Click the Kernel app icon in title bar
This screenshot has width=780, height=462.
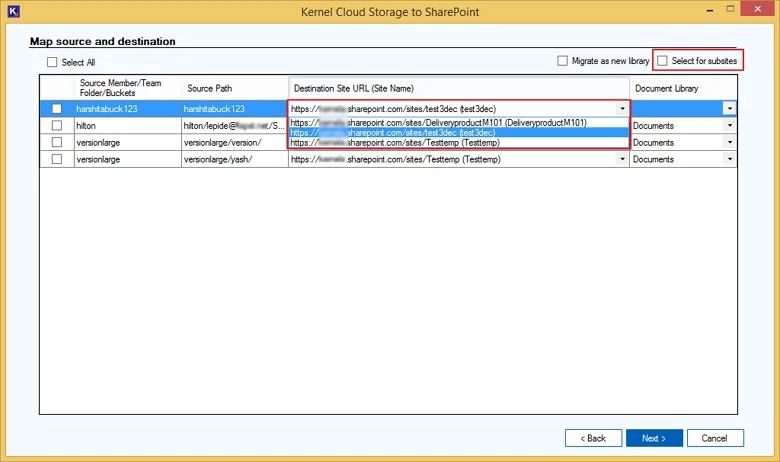click(x=13, y=11)
